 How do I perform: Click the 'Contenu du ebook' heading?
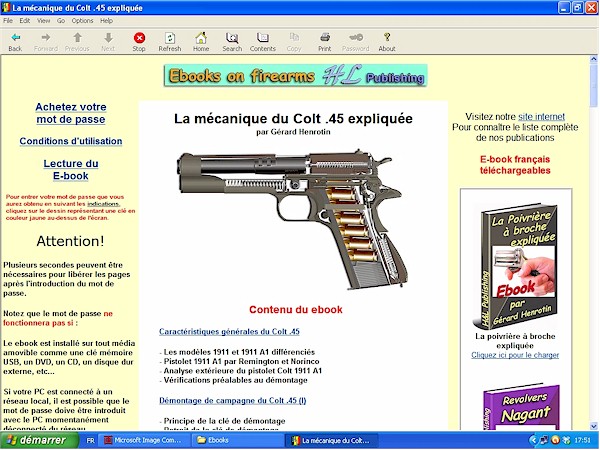[296, 310]
